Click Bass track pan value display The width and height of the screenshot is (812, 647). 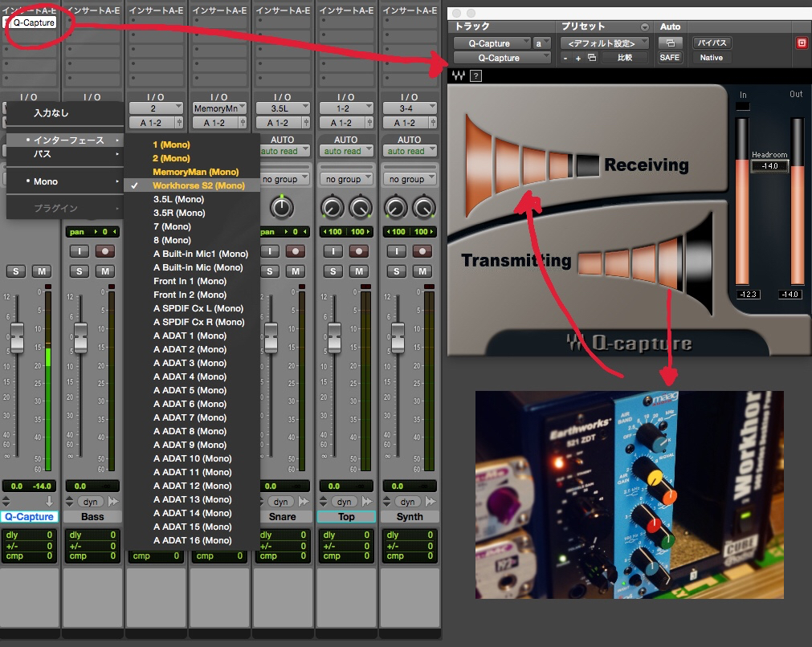point(92,232)
